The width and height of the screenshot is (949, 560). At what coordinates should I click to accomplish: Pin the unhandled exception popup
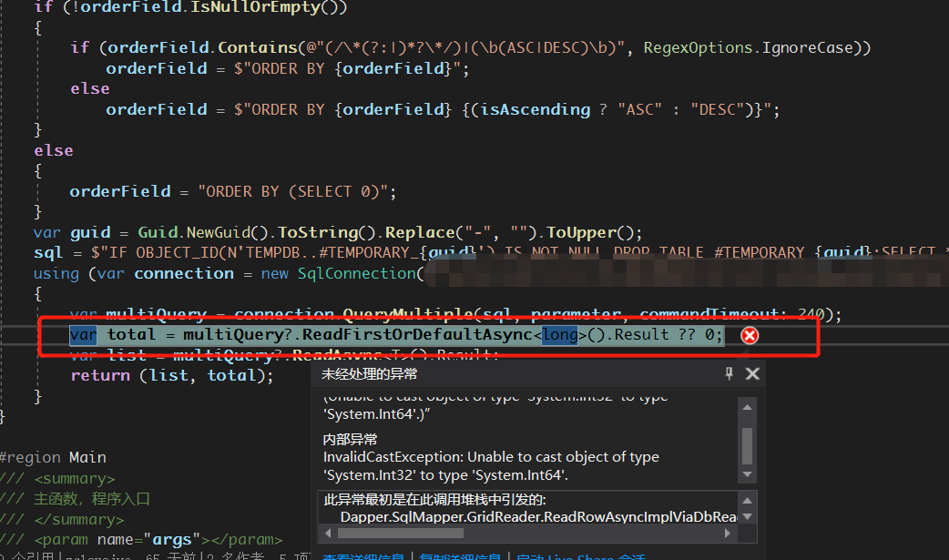click(x=728, y=373)
